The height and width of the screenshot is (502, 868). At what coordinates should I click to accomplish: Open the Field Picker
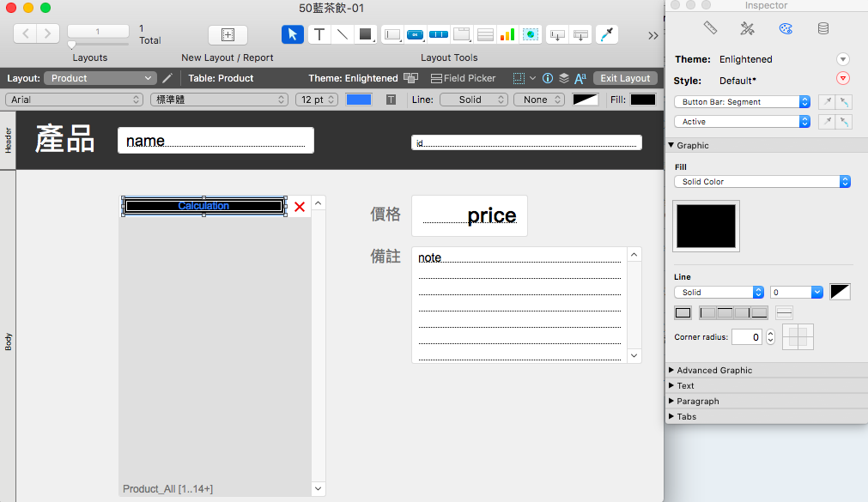pos(464,78)
